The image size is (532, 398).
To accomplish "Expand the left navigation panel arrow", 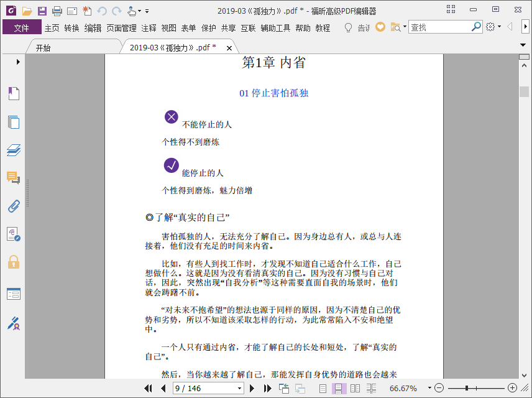I will click(18, 62).
